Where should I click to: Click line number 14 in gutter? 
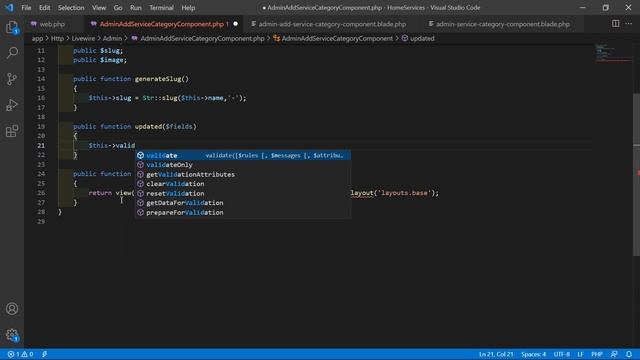[41, 79]
